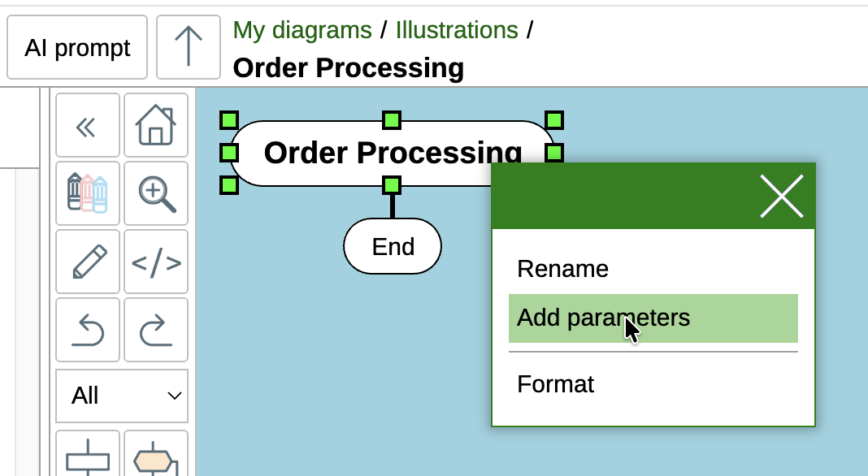This screenshot has width=868, height=476.
Task: Click the Home icon in the toolbar
Action: click(155, 124)
